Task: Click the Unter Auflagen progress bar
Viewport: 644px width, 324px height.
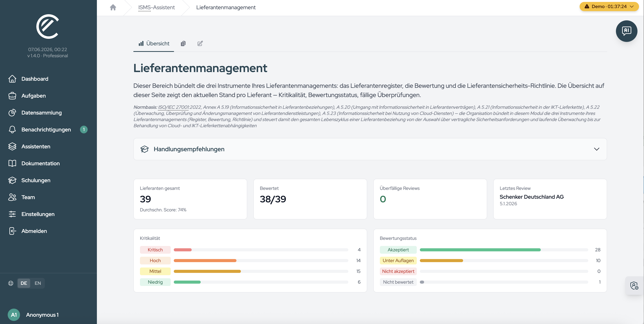Action: pyautogui.click(x=442, y=261)
